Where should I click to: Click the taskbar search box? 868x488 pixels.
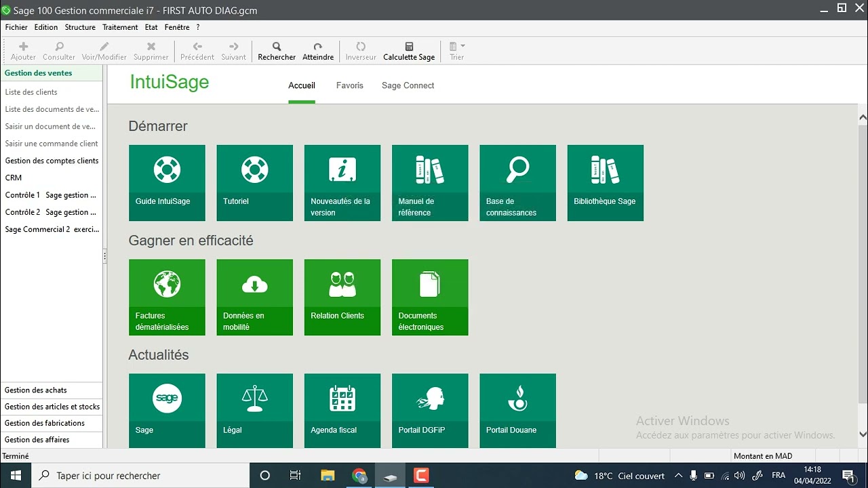[x=141, y=476]
